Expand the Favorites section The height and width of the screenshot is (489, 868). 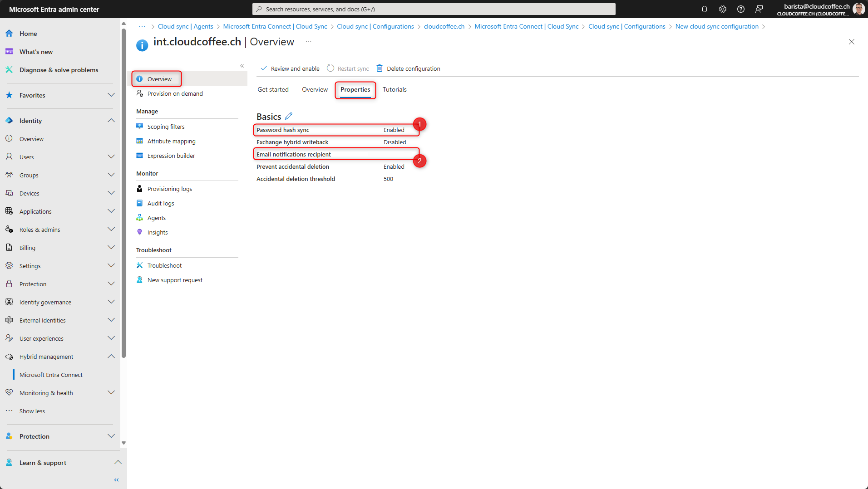111,95
